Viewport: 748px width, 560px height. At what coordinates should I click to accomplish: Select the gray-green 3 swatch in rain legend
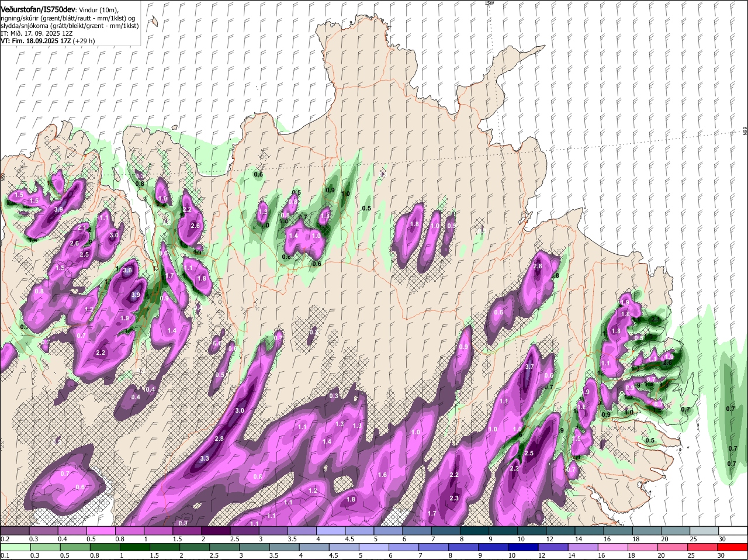[254, 548]
